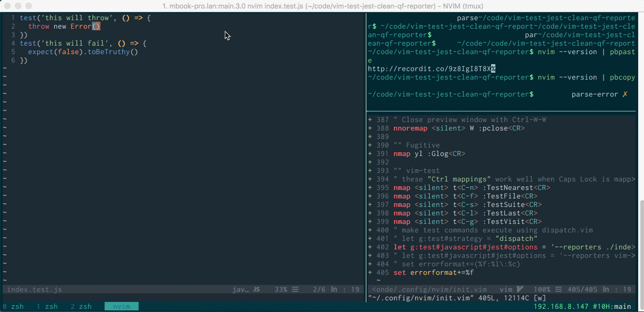The width and height of the screenshot is (644, 312).
Task: Click the 'Close preview window' comment line
Action: [x=470, y=120]
